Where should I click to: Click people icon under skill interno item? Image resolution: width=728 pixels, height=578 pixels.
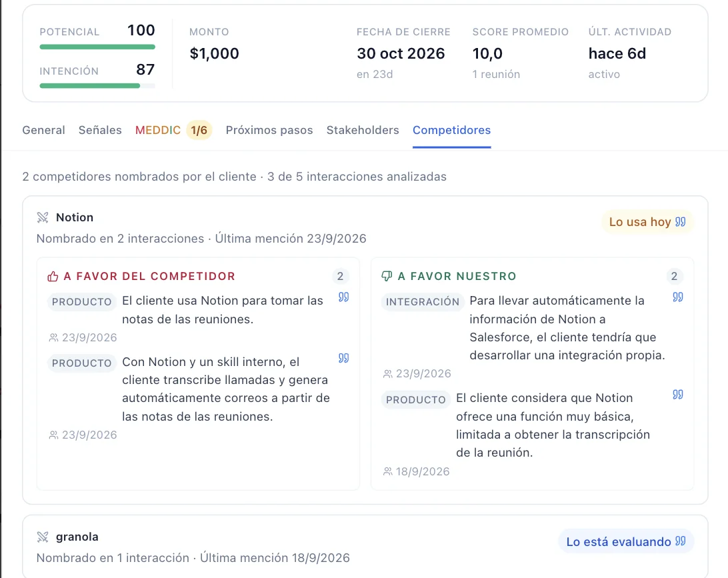[53, 435]
